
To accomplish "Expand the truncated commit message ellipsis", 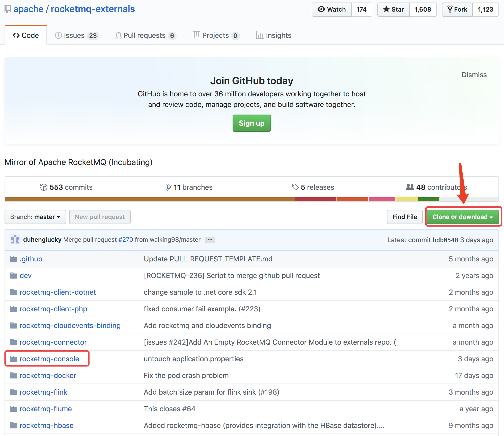I will click(x=210, y=240).
